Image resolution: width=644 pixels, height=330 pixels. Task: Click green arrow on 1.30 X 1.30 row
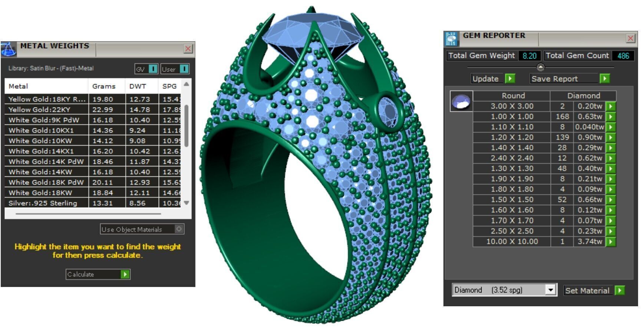610,169
